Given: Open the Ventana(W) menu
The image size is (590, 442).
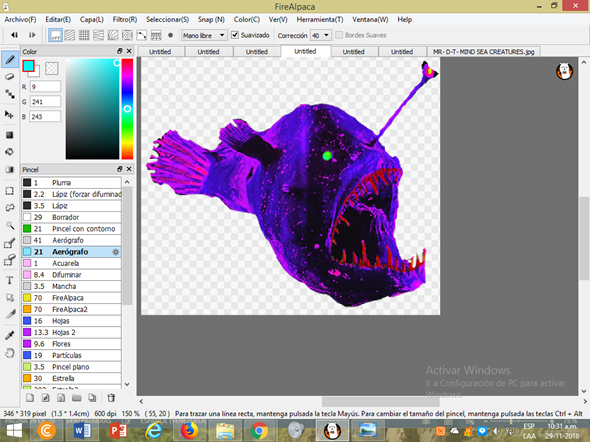Looking at the screenshot, I should [x=370, y=20].
